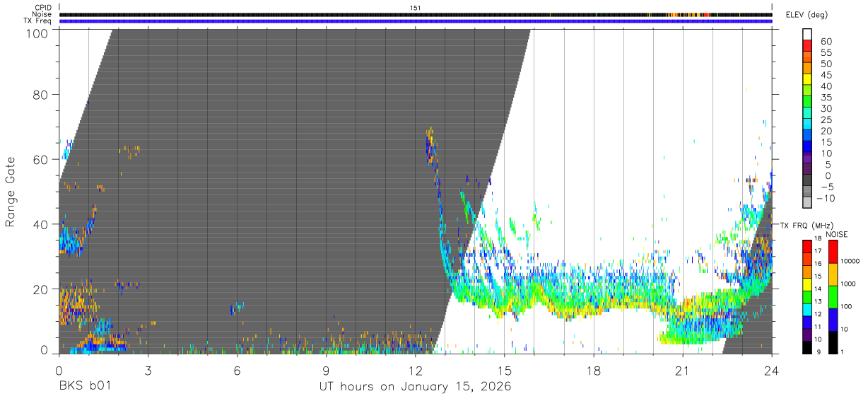868x401 pixels.
Task: Click the noise legend label 1000
Action: tap(848, 284)
